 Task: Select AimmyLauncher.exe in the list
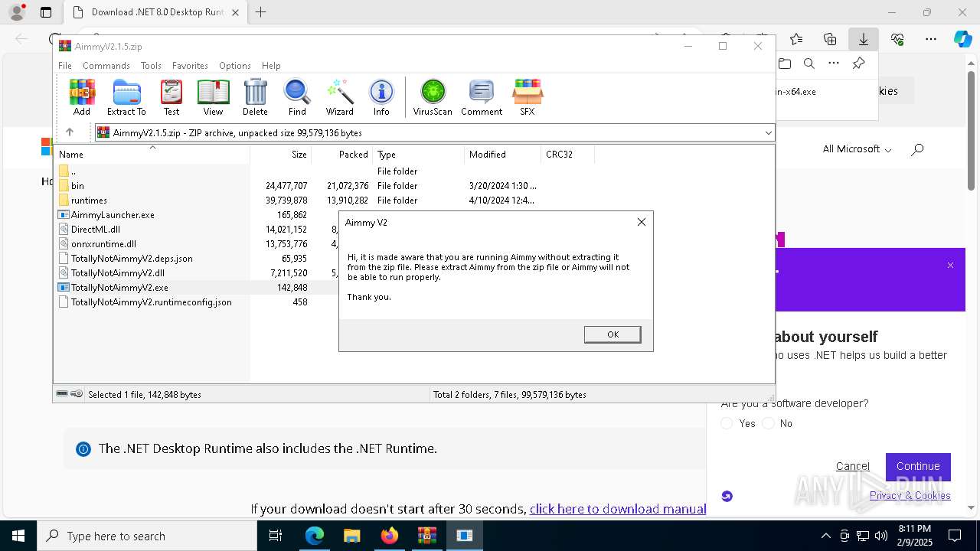(113, 215)
